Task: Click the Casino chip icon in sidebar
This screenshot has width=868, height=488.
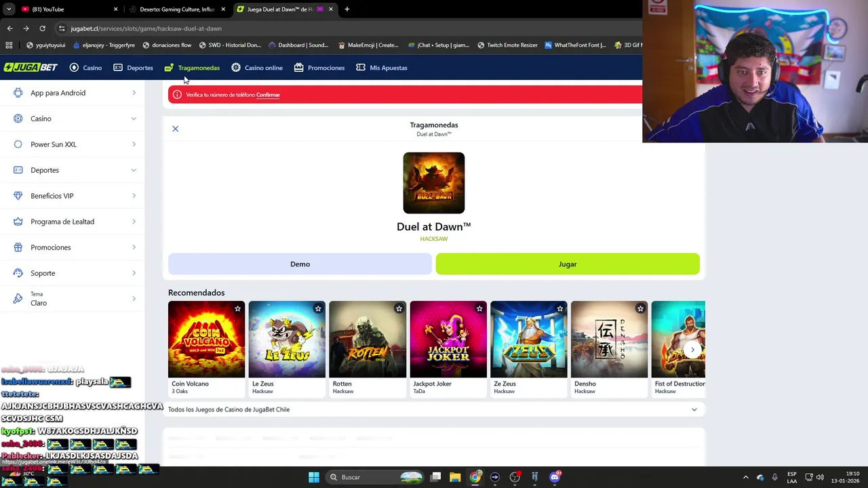Action: tap(18, 119)
